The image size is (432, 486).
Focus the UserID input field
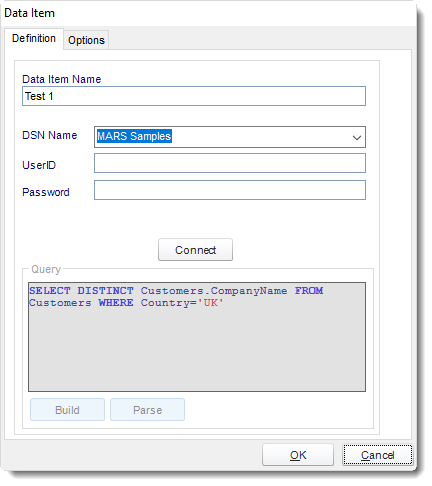pos(230,163)
